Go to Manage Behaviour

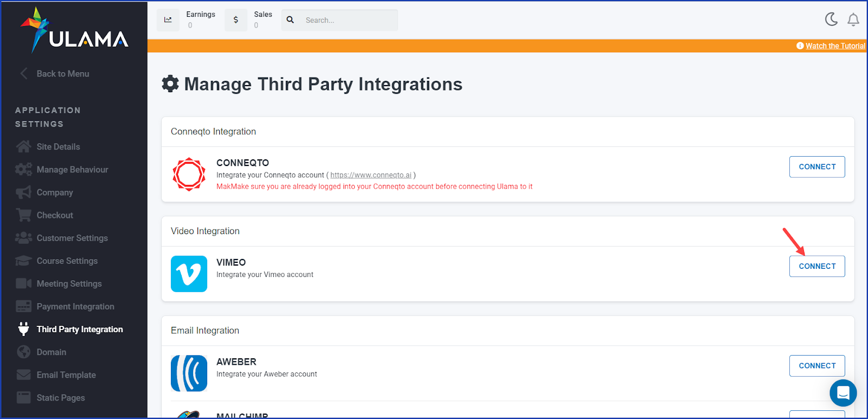pos(72,169)
